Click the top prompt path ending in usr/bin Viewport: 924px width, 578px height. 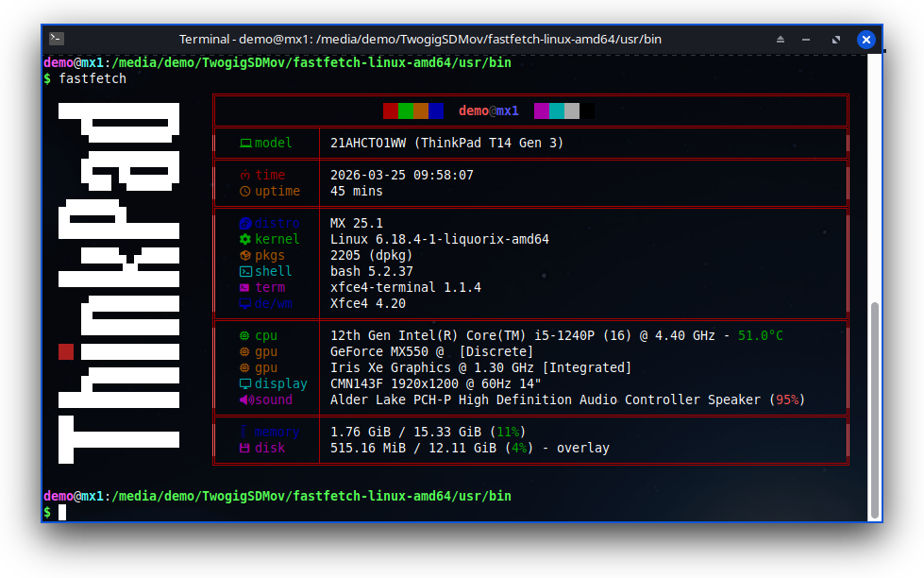tap(311, 62)
